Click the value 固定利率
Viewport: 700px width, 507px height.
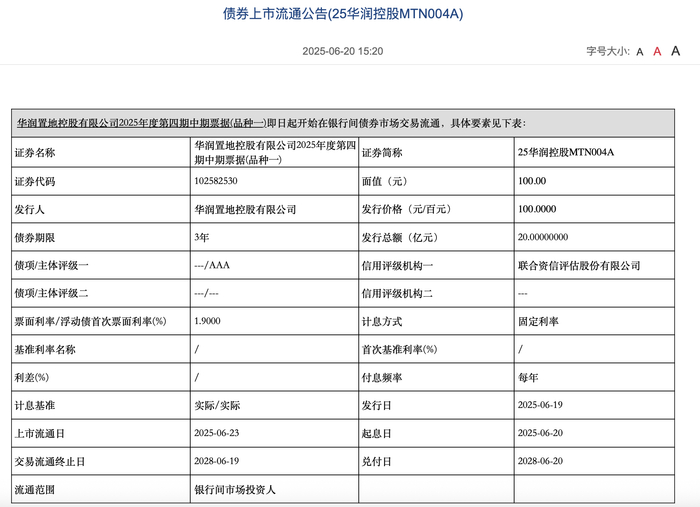[x=538, y=321]
